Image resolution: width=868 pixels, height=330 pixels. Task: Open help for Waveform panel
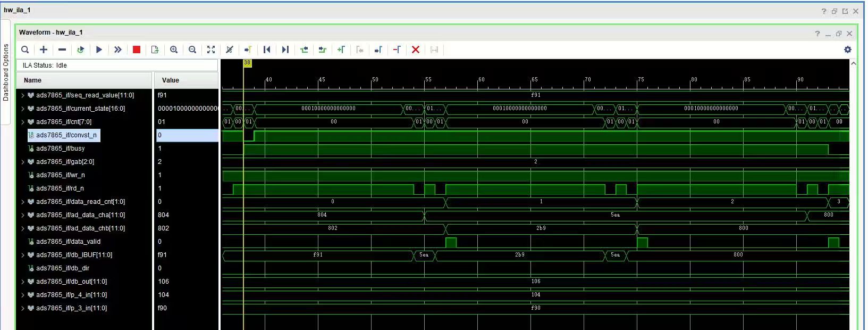pos(818,34)
